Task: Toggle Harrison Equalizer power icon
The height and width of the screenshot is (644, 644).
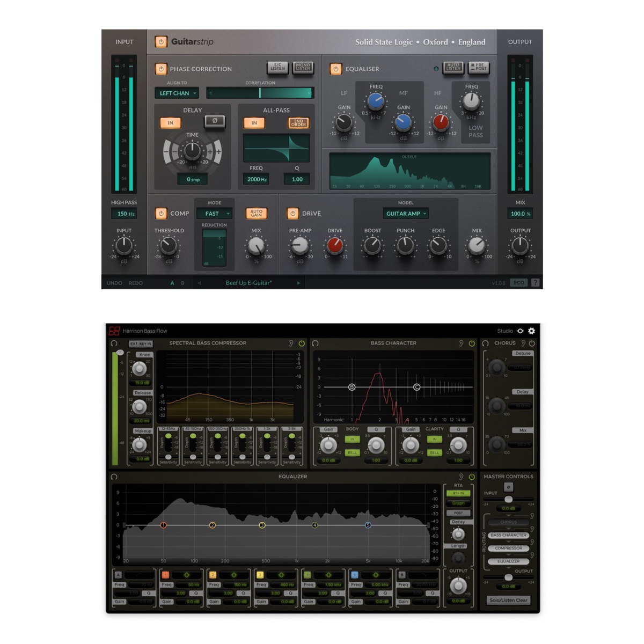Action: (x=472, y=477)
